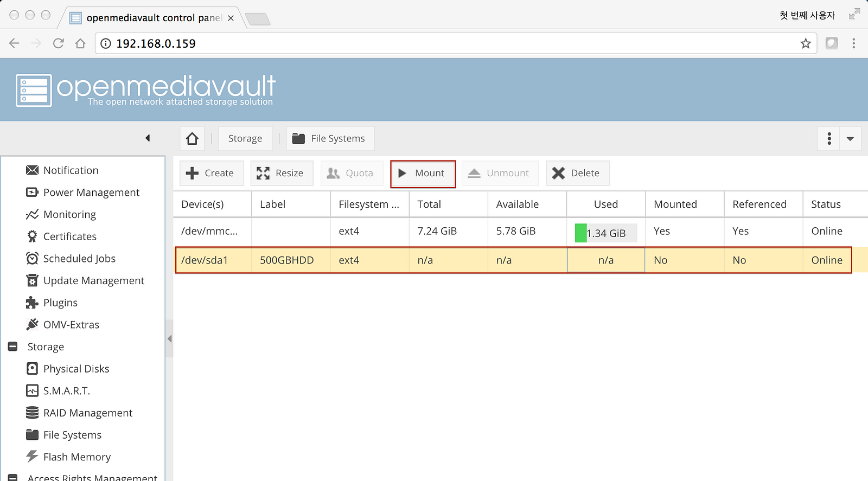The image size is (868, 481).
Task: Click the browser back arrow
Action: (x=15, y=43)
